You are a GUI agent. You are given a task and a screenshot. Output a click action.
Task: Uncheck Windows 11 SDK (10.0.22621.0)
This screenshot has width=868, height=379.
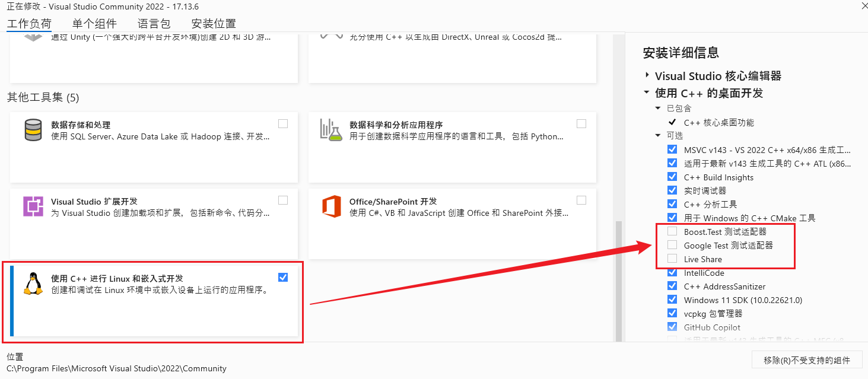tap(672, 300)
